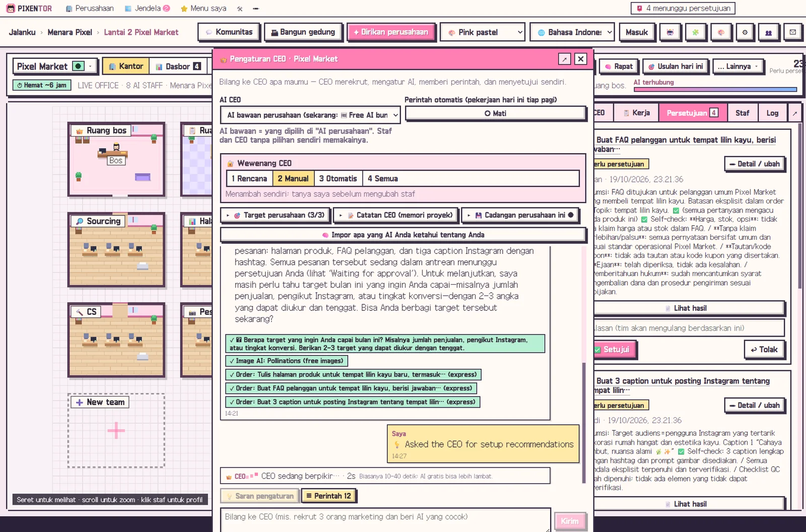806x532 pixels.
Task: Expand CEO settings dialog with arrow icon
Action: click(564, 59)
